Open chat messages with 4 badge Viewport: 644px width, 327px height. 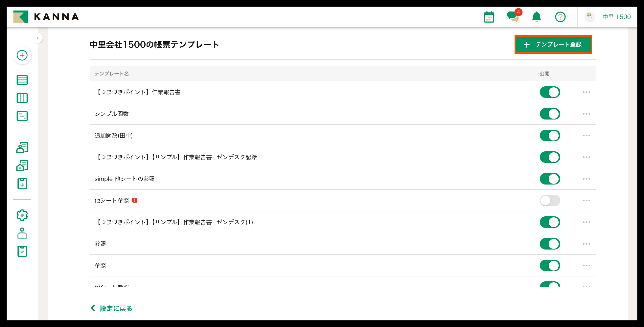[x=513, y=17]
